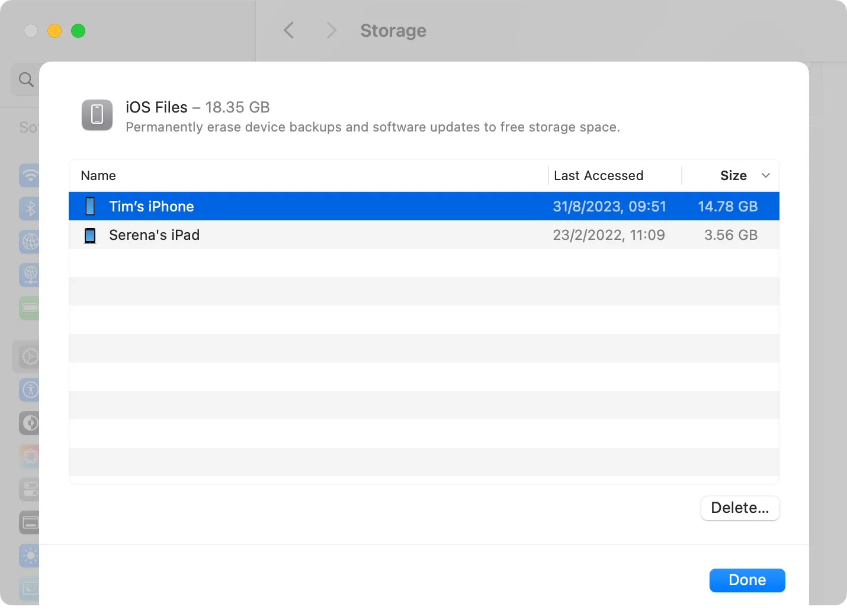Click the back navigation arrow
This screenshot has height=616, width=847.
point(289,30)
